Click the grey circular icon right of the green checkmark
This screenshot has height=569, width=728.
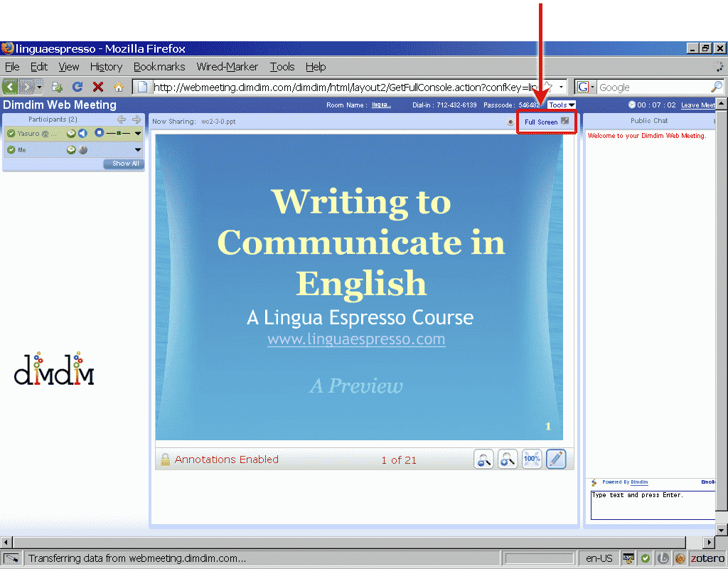click(663, 558)
